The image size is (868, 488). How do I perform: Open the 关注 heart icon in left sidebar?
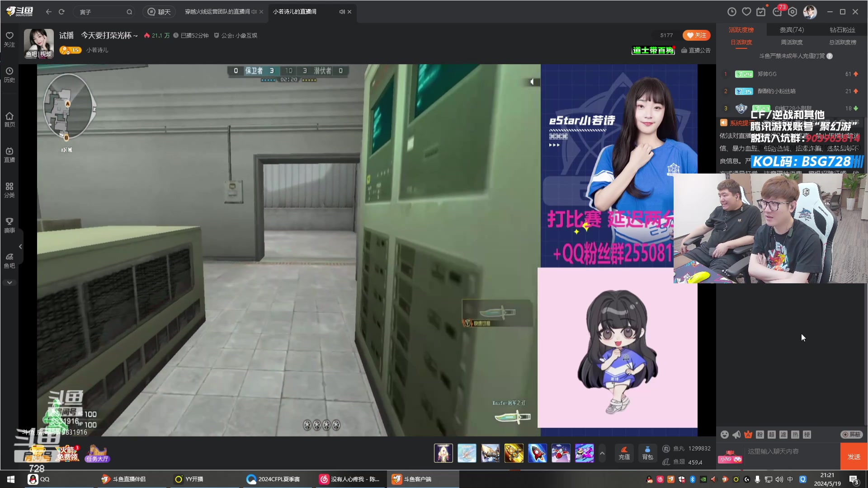point(9,39)
